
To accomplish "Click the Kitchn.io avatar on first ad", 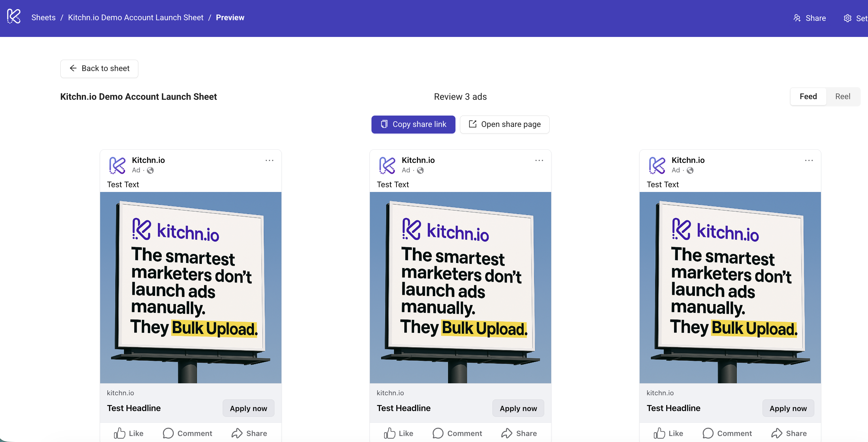I will pyautogui.click(x=117, y=165).
